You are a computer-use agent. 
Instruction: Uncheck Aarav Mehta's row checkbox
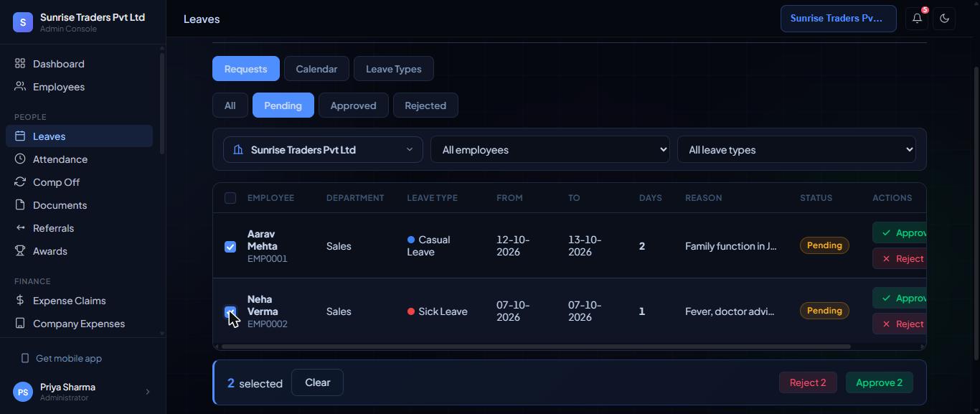[230, 247]
